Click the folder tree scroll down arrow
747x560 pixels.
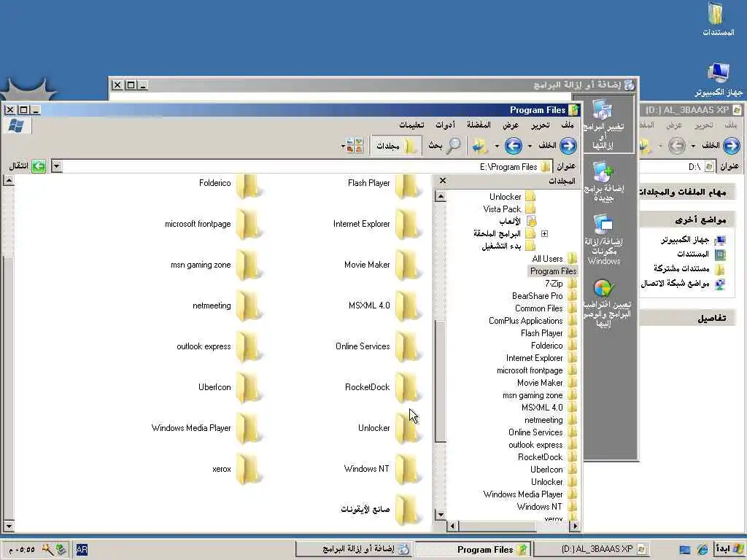(x=441, y=515)
